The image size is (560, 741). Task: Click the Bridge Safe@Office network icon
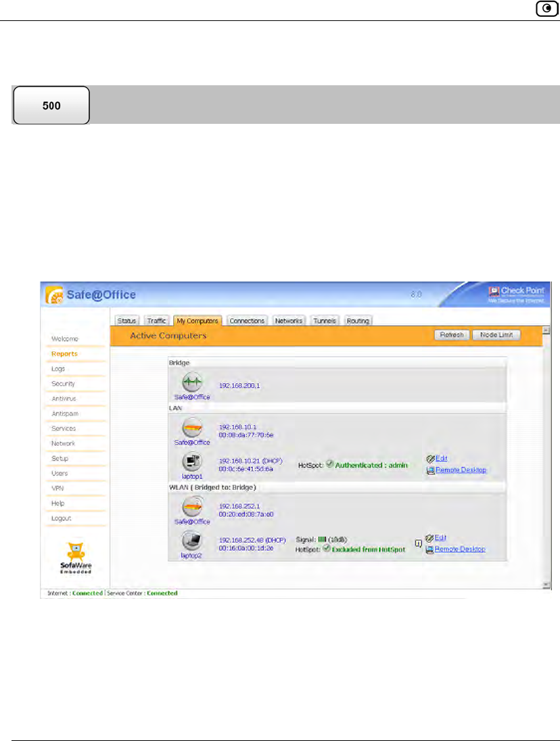click(192, 382)
